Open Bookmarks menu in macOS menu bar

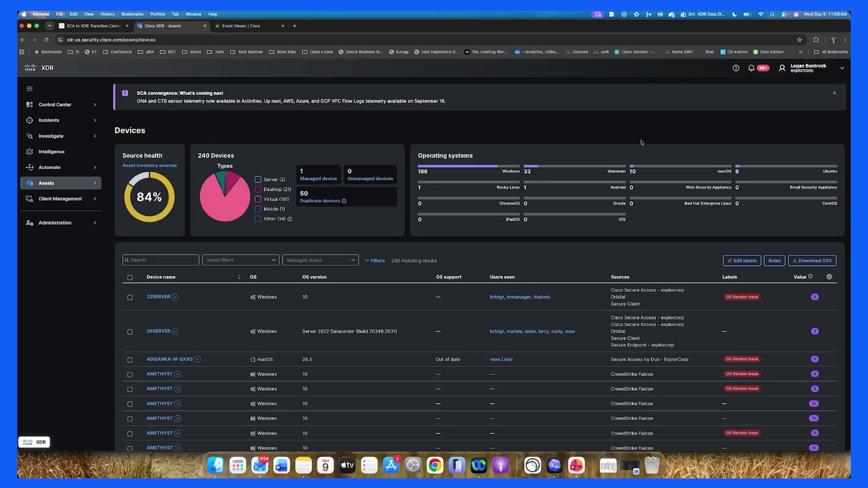tap(132, 14)
